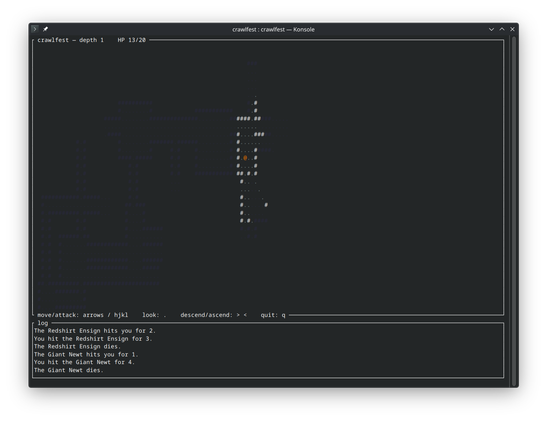The height and width of the screenshot is (421, 547).
Task: Click the vertical scrollbar of the terminal
Action: tap(514, 211)
